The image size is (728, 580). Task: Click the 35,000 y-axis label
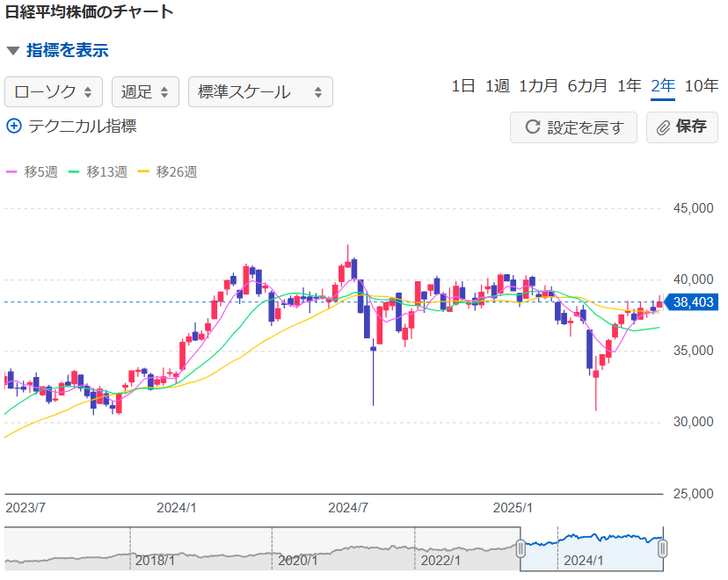pyautogui.click(x=693, y=351)
